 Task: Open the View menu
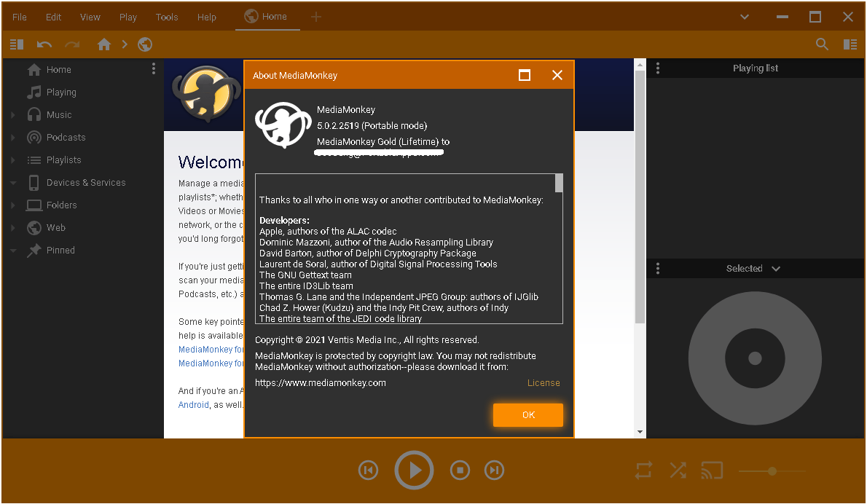[x=90, y=17]
